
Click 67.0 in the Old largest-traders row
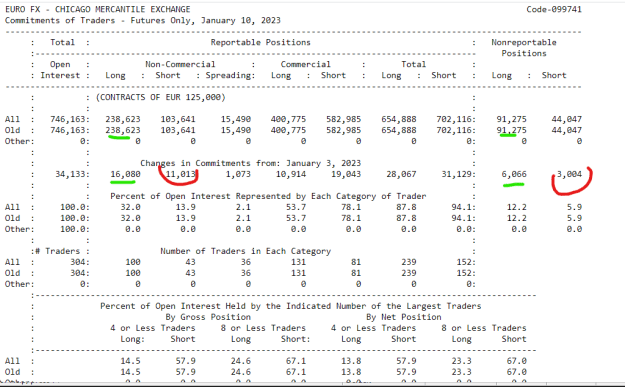pyautogui.click(x=517, y=372)
